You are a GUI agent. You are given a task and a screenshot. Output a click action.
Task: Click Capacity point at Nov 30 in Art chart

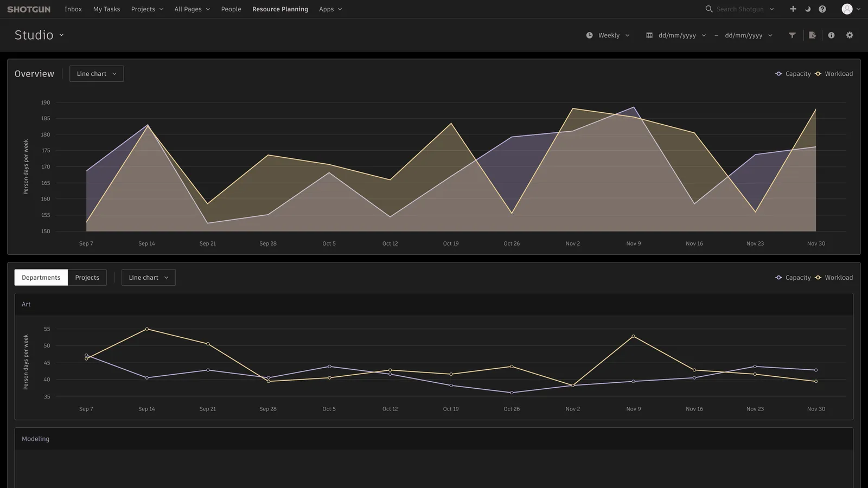tap(816, 370)
